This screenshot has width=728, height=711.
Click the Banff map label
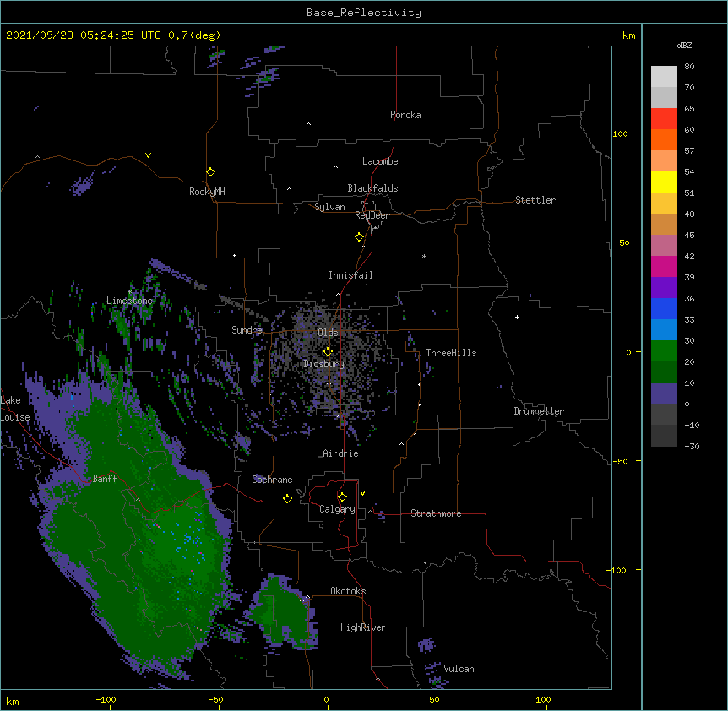(x=105, y=479)
